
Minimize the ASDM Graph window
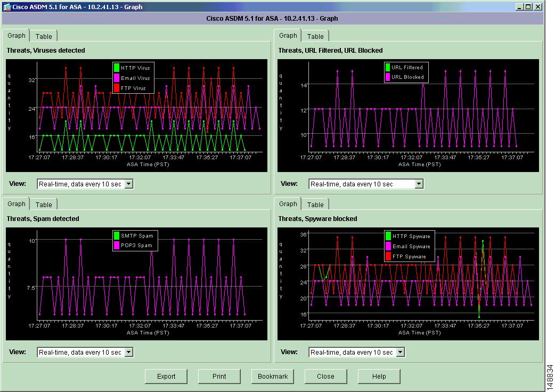(519, 7)
